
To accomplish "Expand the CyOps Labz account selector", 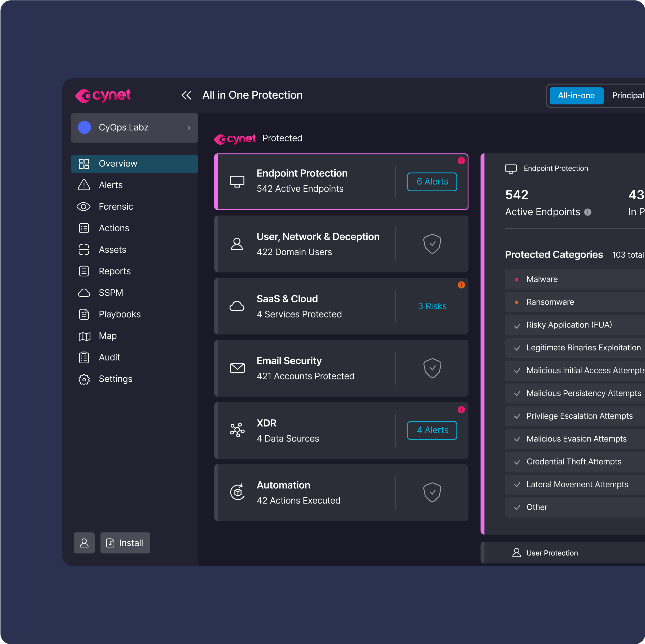I will pos(135,128).
